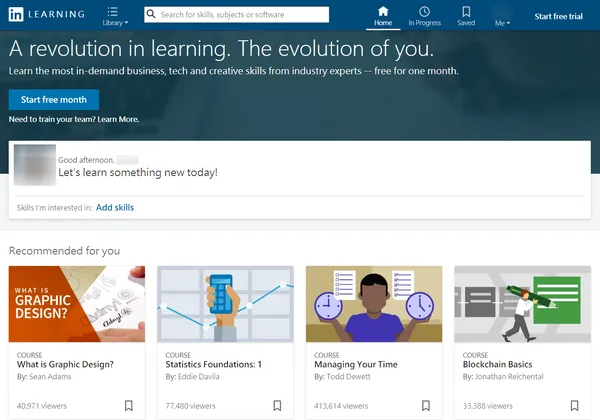Click the 413,614 viewers count

[341, 406]
